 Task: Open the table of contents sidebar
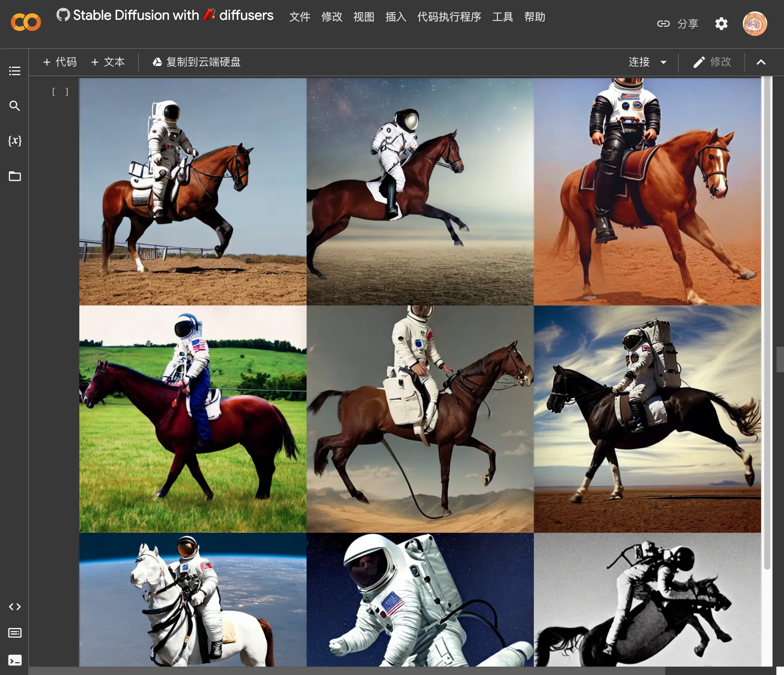pyautogui.click(x=14, y=71)
